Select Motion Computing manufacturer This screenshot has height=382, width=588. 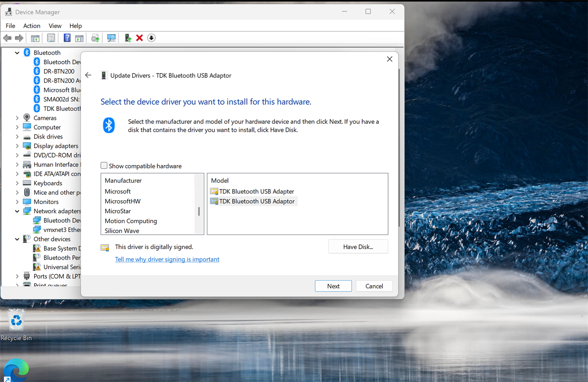click(131, 221)
